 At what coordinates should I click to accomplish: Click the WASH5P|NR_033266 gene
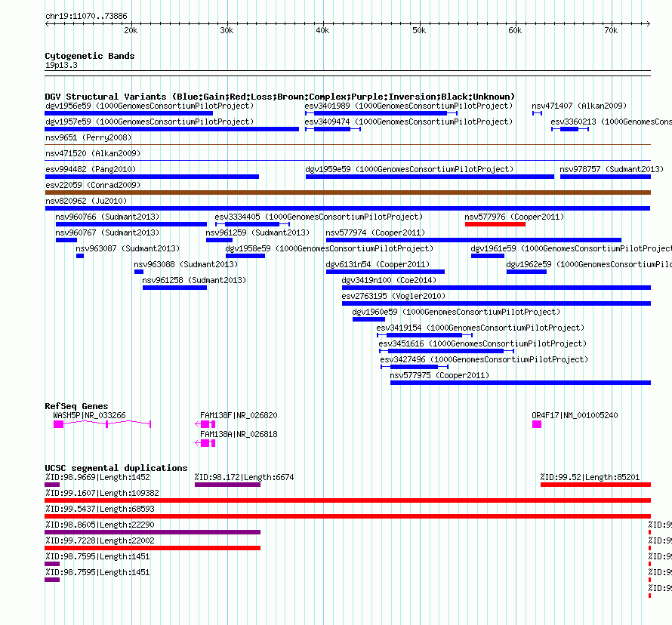tap(102, 424)
